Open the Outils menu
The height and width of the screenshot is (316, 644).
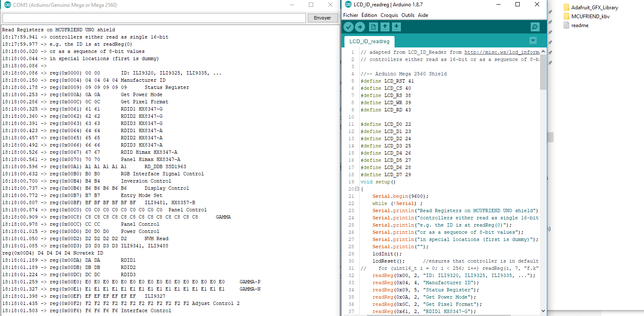408,15
